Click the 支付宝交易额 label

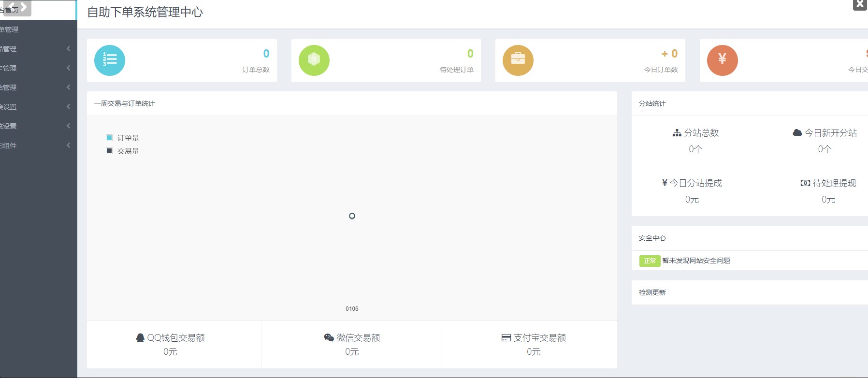click(540, 337)
